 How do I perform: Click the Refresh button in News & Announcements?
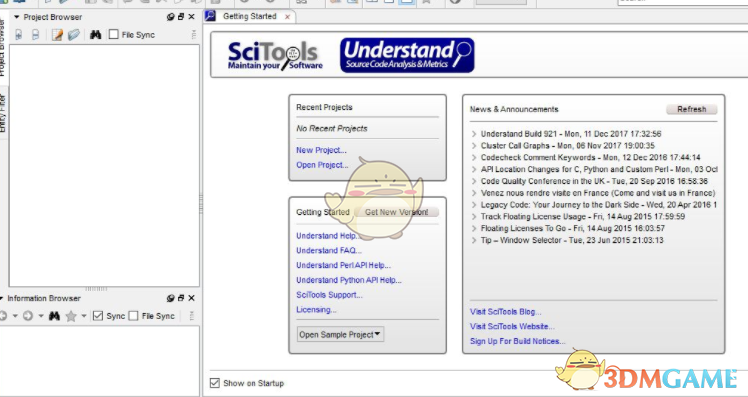tap(691, 109)
